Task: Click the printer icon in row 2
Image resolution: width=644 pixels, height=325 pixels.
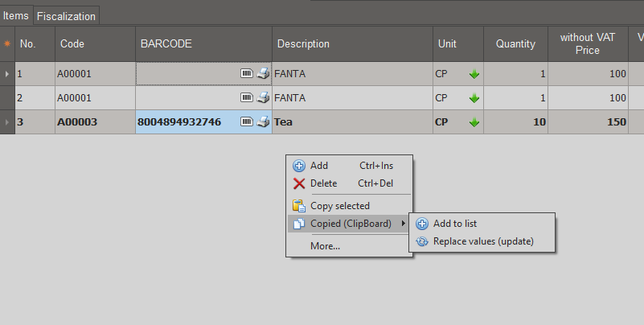Action: (262, 98)
